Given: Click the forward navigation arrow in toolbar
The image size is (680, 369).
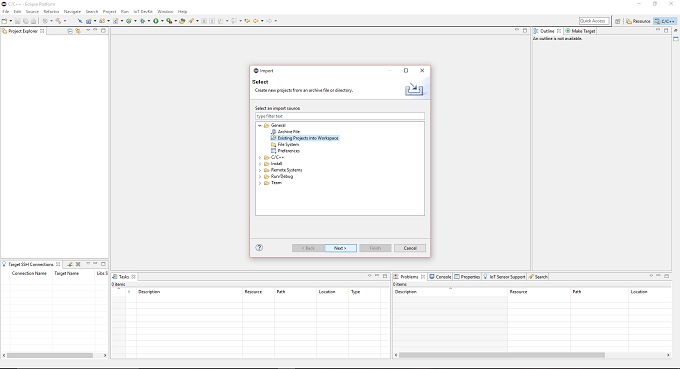Looking at the screenshot, I should (x=269, y=21).
